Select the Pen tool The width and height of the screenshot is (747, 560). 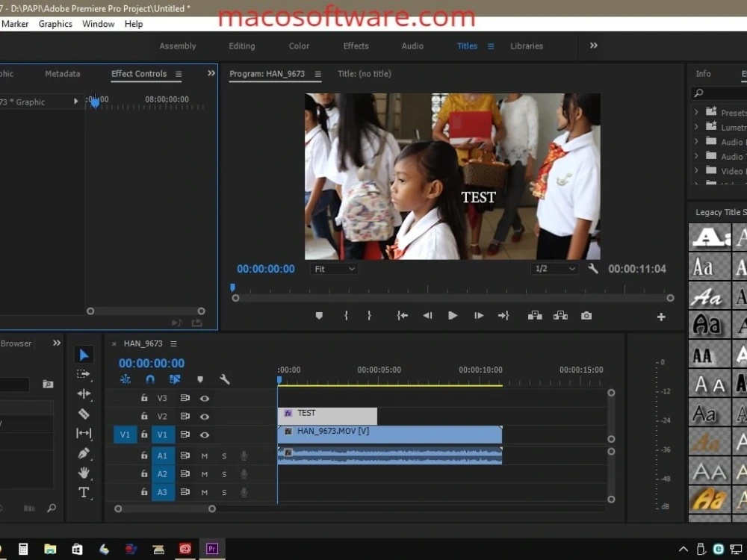pyautogui.click(x=84, y=453)
